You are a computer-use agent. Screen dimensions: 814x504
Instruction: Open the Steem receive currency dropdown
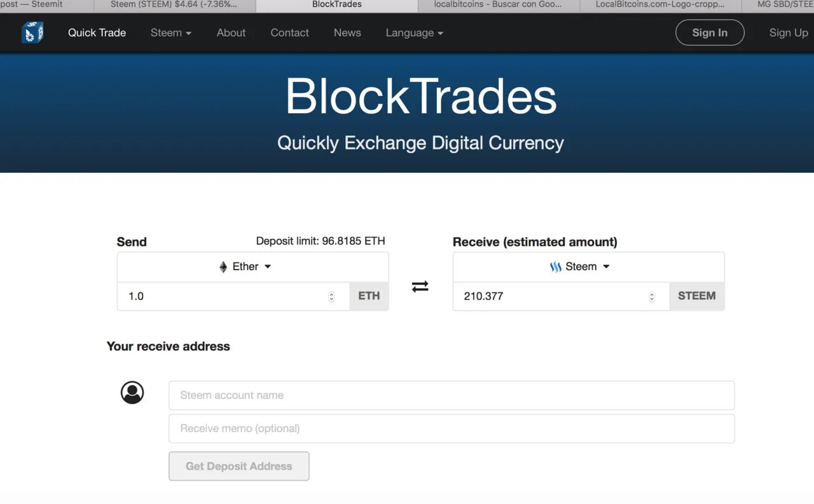(588, 267)
